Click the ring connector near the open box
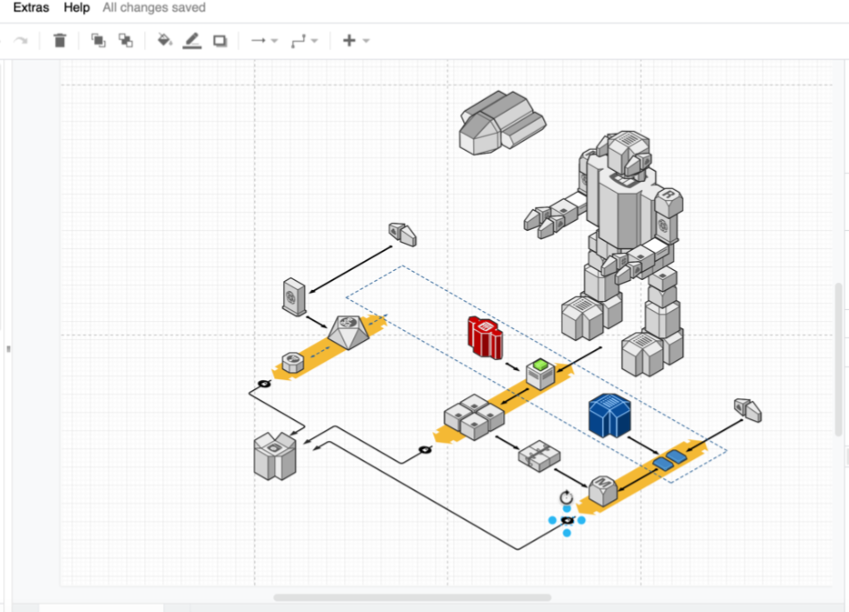The width and height of the screenshot is (849, 612). click(264, 383)
